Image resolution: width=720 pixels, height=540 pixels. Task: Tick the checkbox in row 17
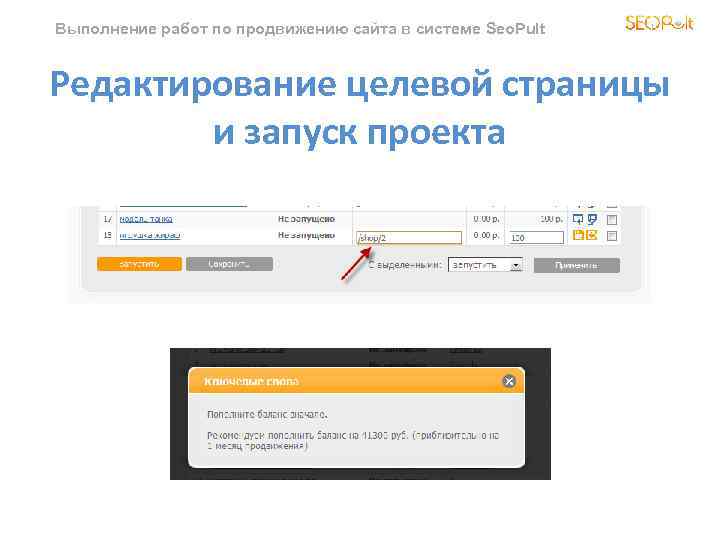point(612,220)
